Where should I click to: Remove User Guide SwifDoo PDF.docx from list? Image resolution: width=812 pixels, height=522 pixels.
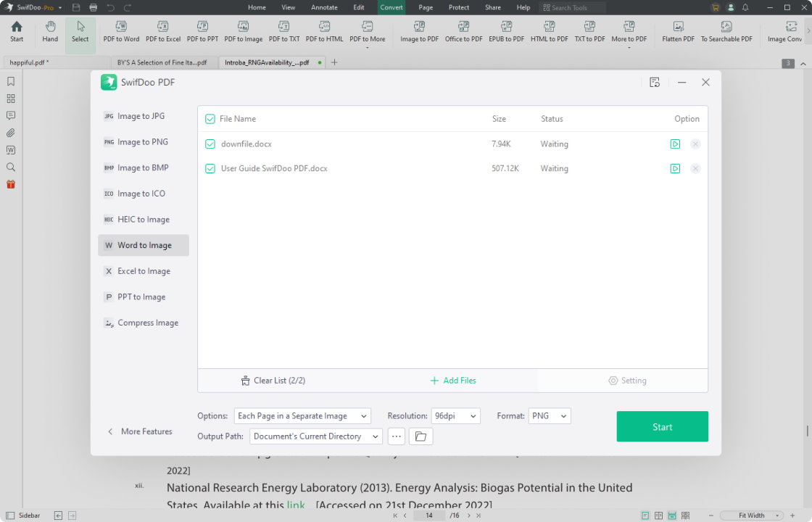695,168
